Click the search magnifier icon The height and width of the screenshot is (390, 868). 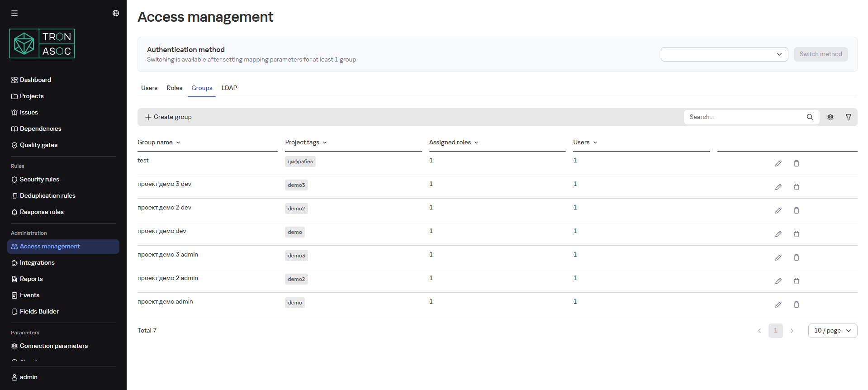click(810, 117)
